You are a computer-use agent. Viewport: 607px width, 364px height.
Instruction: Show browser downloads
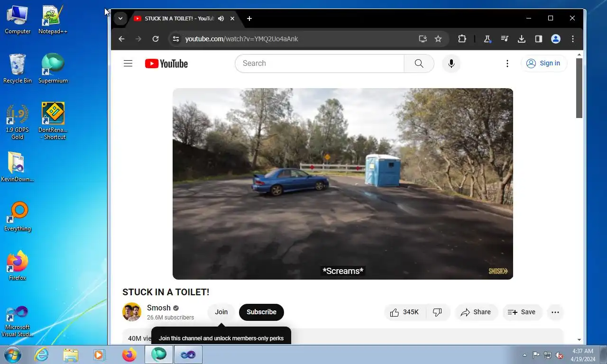tap(522, 39)
